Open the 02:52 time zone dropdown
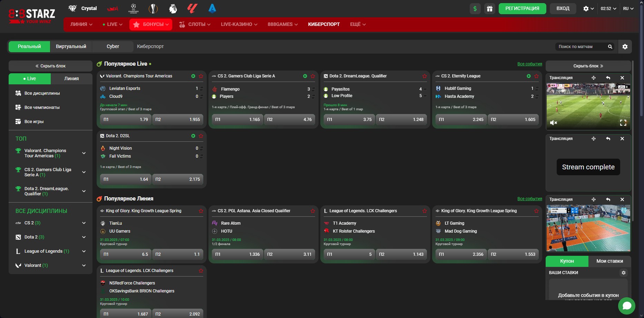The image size is (644, 318). coord(608,9)
